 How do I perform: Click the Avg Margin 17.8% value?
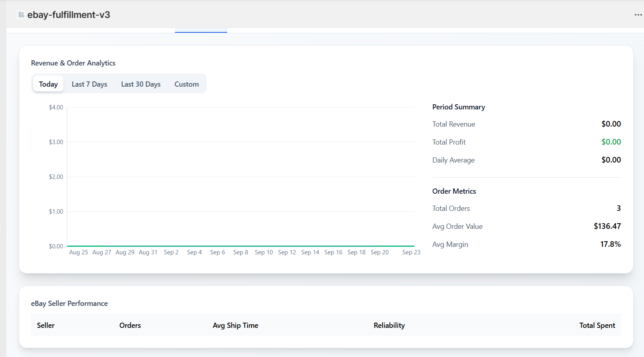[x=610, y=244]
